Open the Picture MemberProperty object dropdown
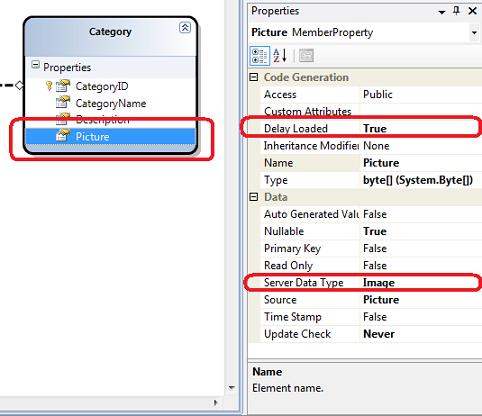This screenshot has width=482, height=416. 474,33
